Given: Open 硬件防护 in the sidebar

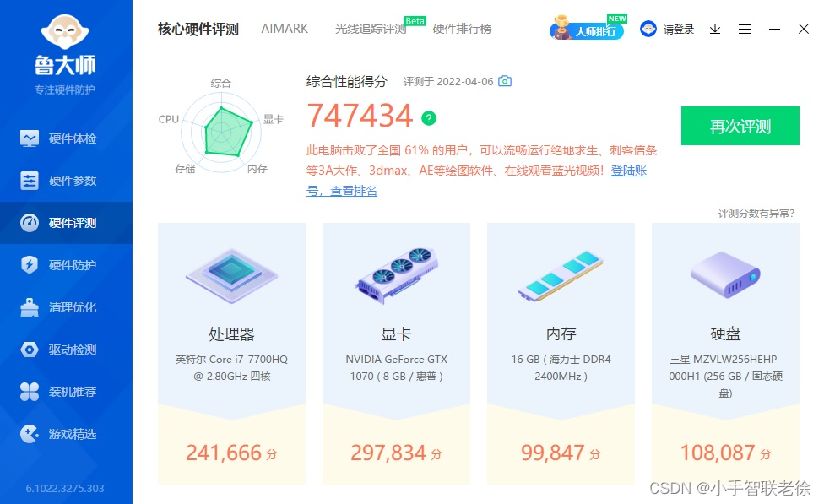Looking at the screenshot, I should (66, 265).
